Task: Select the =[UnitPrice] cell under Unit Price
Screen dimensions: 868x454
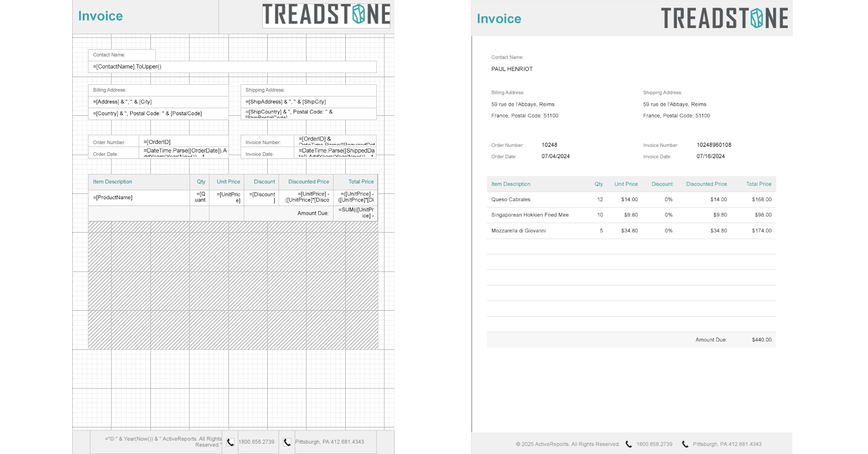Action: (227, 198)
